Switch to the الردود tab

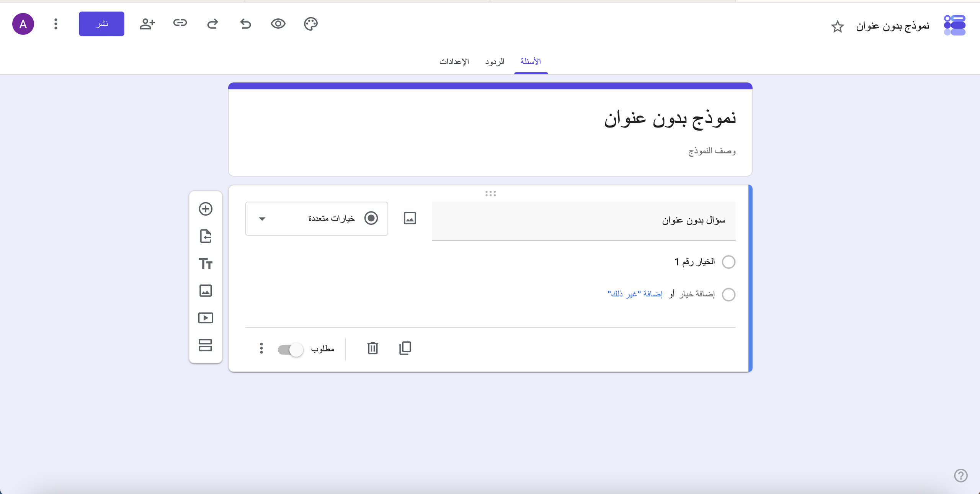coord(495,62)
